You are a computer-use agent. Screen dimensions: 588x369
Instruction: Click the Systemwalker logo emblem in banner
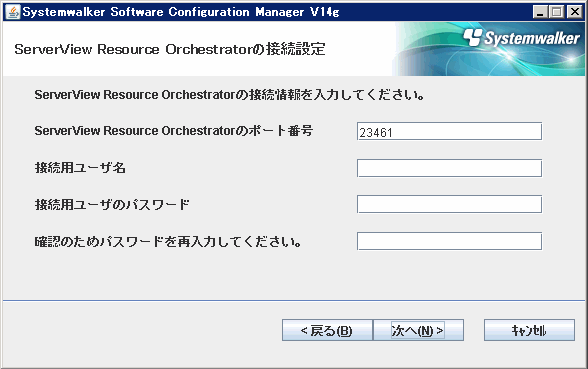(x=472, y=38)
